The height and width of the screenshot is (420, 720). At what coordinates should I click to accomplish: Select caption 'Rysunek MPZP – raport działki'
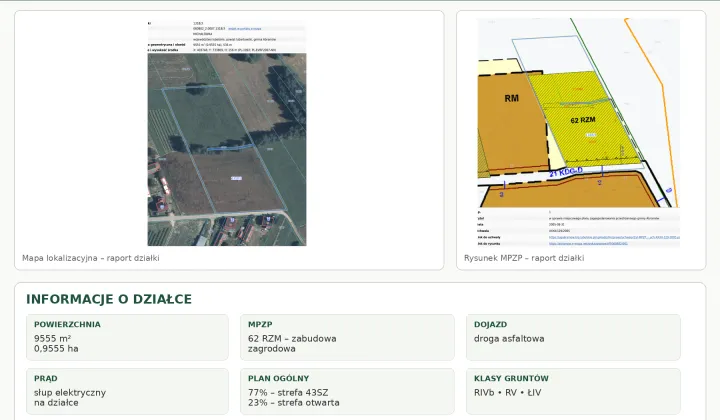[x=524, y=258]
